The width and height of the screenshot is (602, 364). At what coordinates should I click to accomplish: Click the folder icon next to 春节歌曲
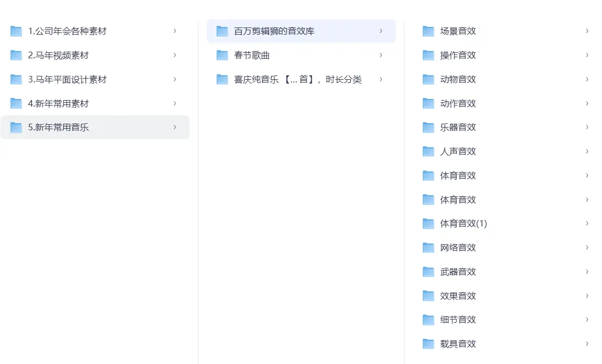[x=222, y=56]
